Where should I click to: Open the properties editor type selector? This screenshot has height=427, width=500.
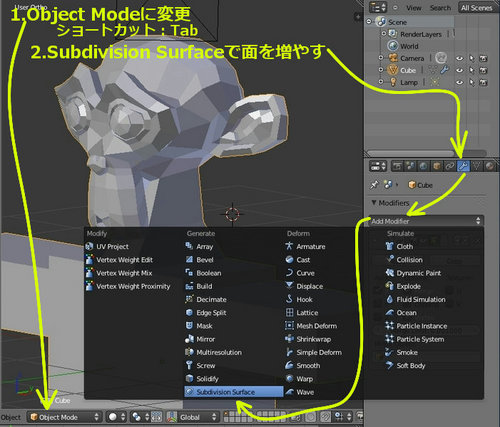click(x=378, y=166)
